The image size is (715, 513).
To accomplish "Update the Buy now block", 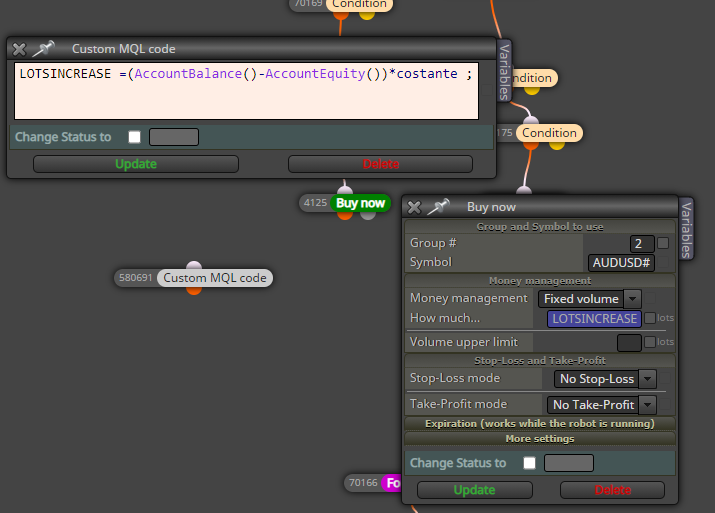I will 475,490.
